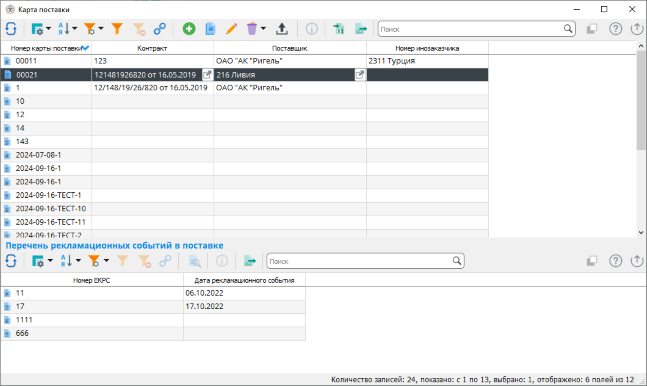Viewport: 647px width, 386px height.
Task: Click the upload arrow icon
Action: click(282, 29)
